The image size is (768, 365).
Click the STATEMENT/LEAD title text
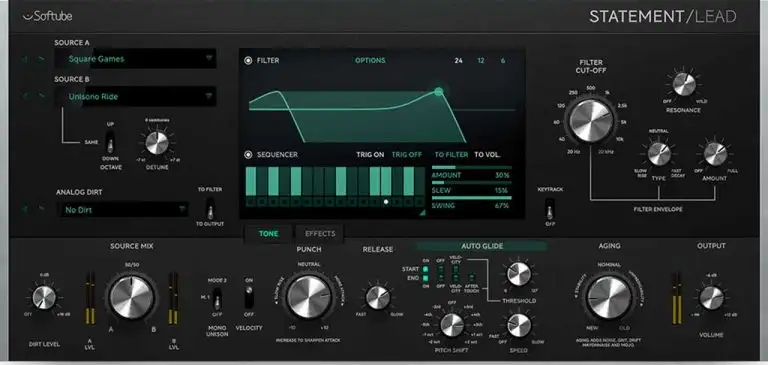tap(663, 17)
